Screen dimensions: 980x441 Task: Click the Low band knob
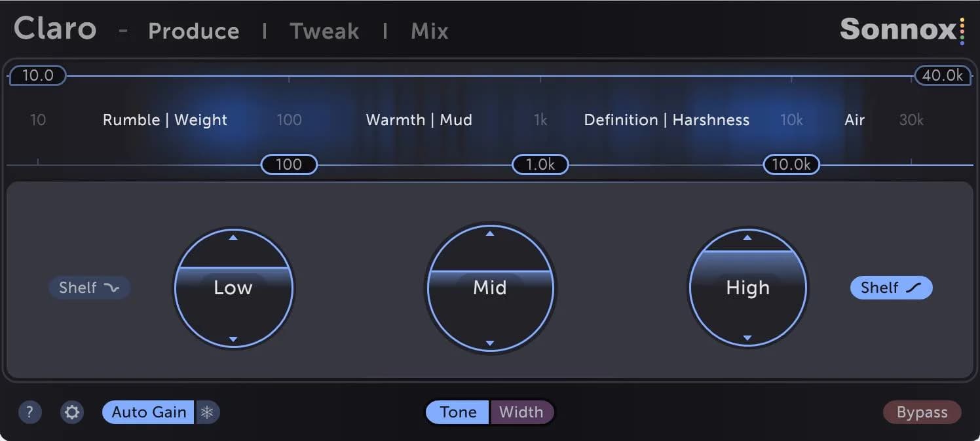point(234,287)
